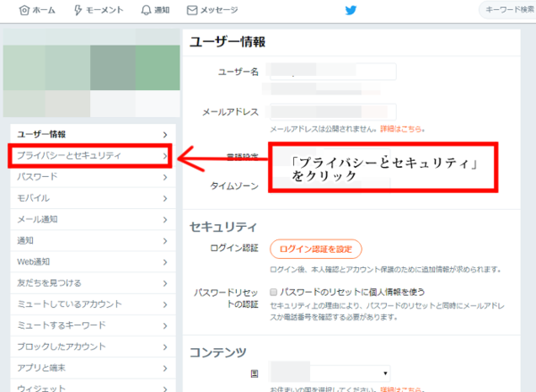The width and height of the screenshot is (536, 392).
Task: Click chevron on Web通知 row
Action: tap(165, 263)
